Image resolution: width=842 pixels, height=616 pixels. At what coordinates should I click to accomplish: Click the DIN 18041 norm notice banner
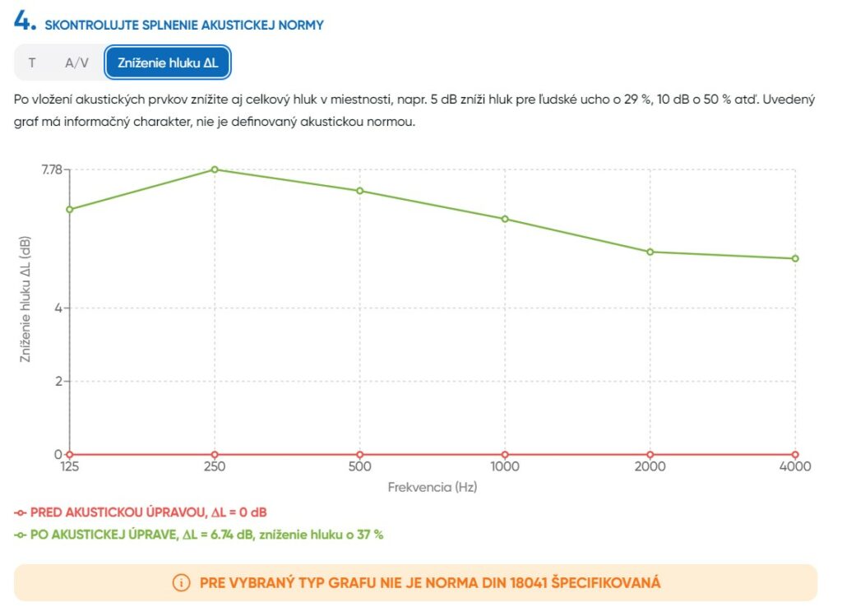click(415, 583)
